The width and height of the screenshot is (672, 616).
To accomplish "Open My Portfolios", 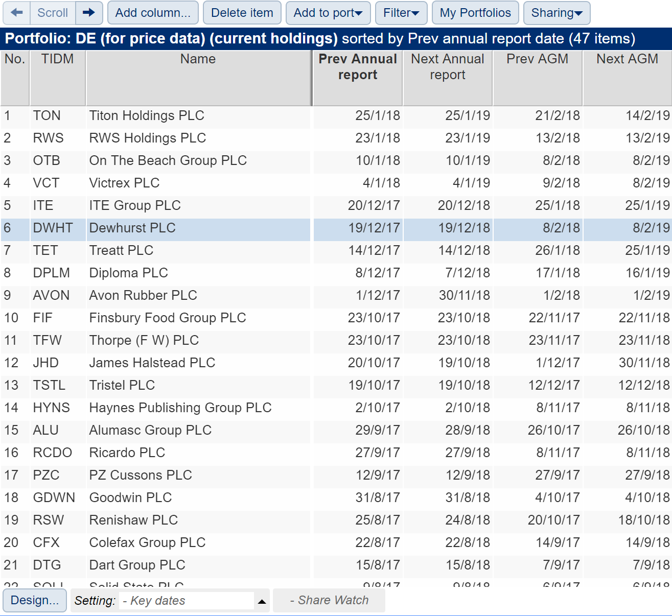I will 475,13.
